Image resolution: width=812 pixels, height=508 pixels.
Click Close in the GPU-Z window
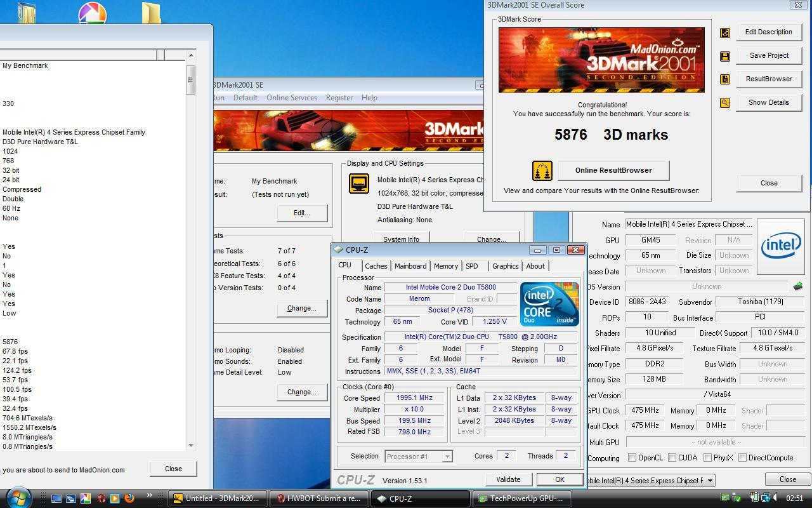tap(787, 479)
